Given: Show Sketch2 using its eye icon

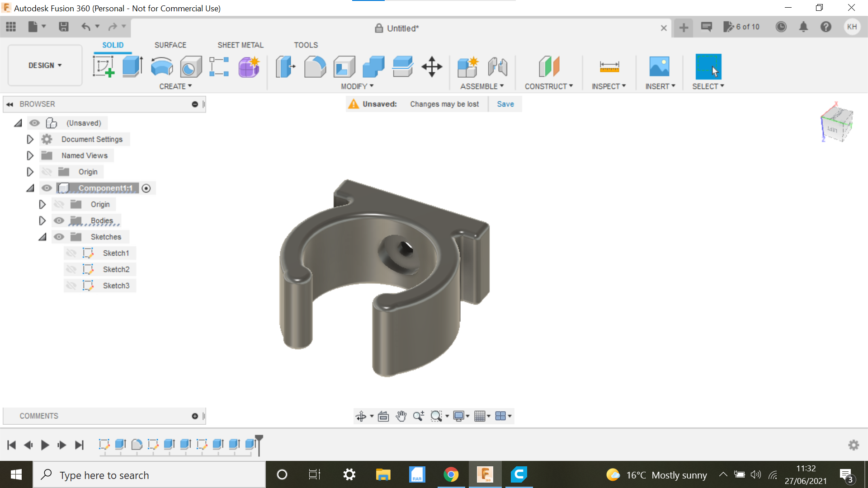Looking at the screenshot, I should pos(71,269).
